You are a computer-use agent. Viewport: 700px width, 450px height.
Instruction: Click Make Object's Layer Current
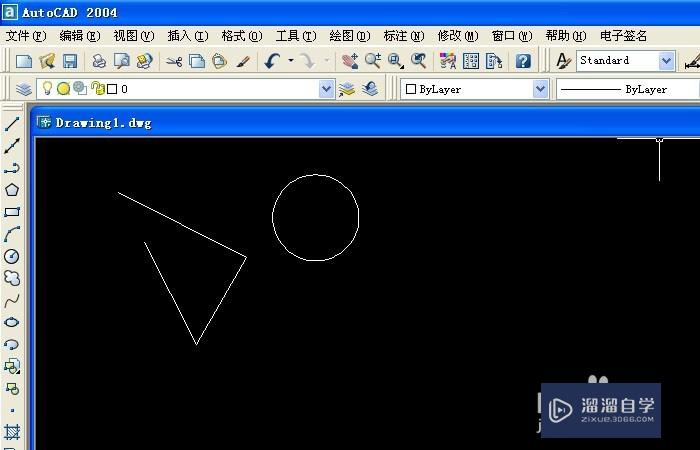pyautogui.click(x=346, y=89)
